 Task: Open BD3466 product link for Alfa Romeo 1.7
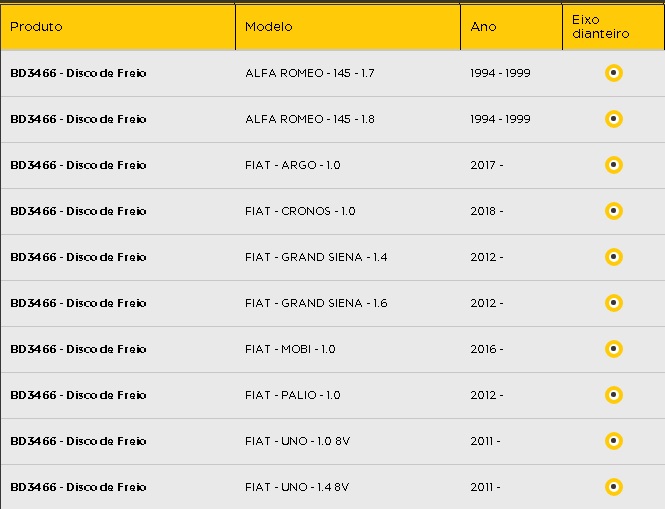click(78, 73)
